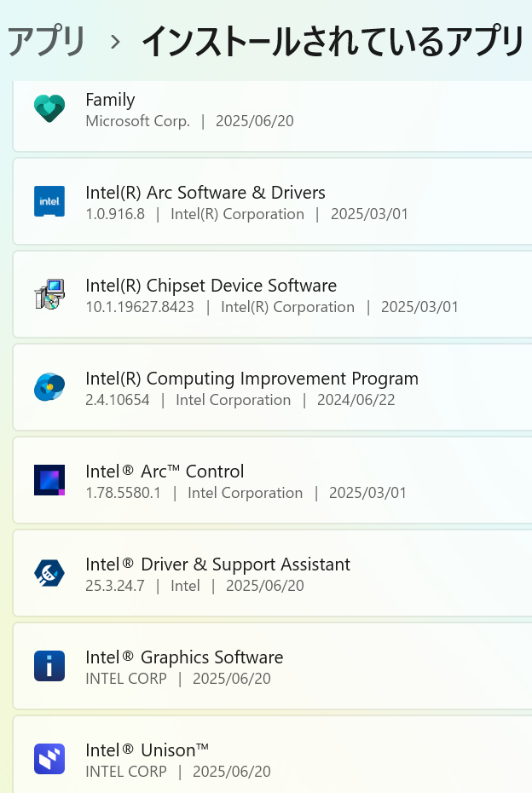Viewport: 532px width, 793px height.
Task: Select the Intel(R) Arc Software & Drivers entry
Action: 273,201
